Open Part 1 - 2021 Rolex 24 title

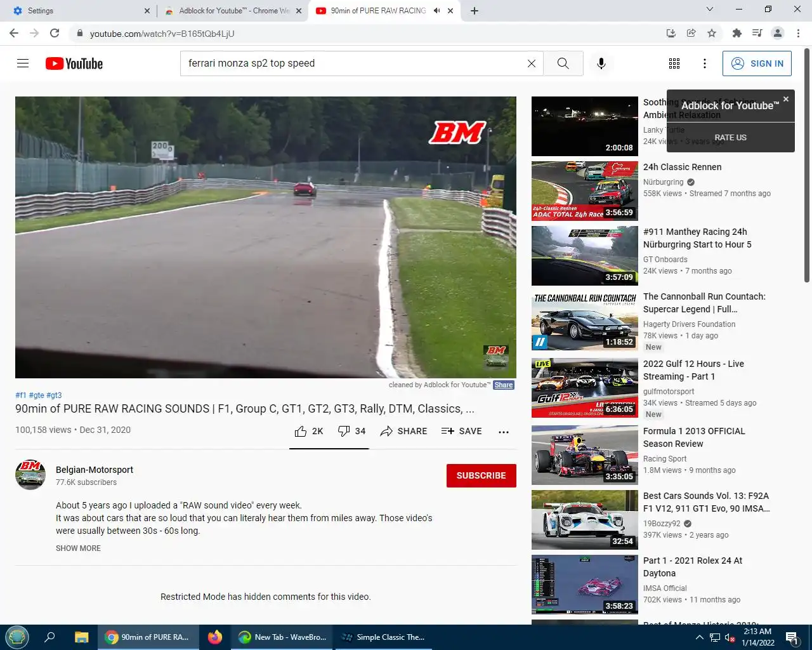point(693,567)
